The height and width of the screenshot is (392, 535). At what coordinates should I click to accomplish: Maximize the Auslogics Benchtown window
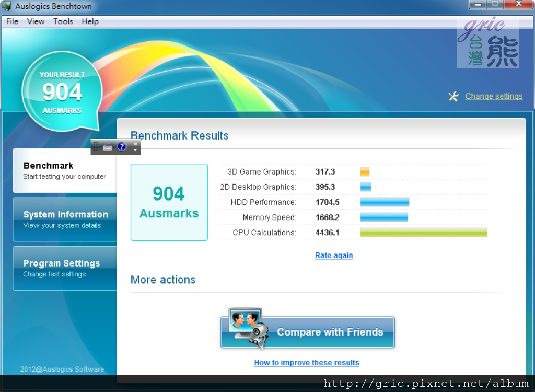tap(495, 4)
